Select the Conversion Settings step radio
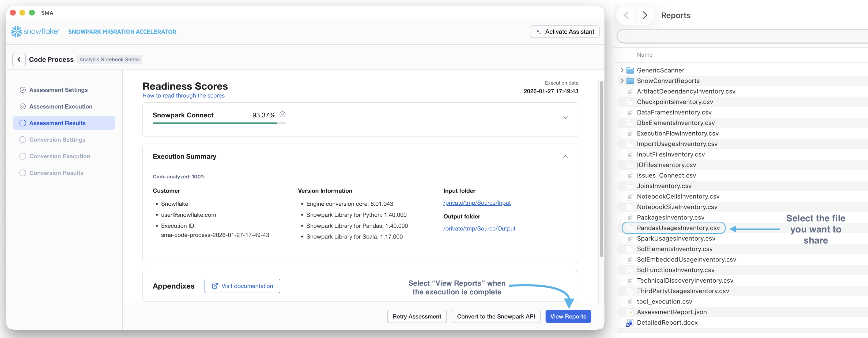The image size is (868, 338). [22, 140]
